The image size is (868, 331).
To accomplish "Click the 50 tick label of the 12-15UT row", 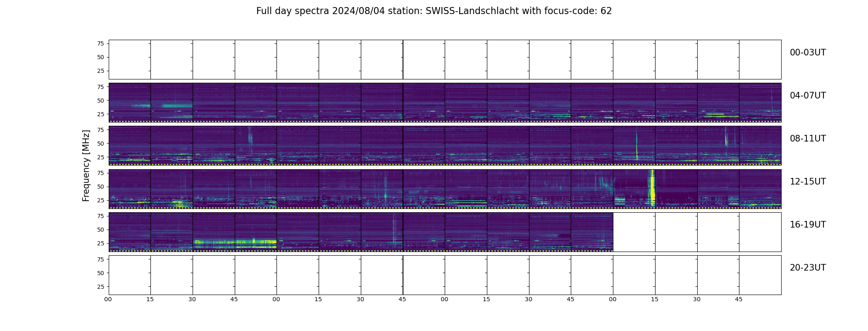I will coord(100,186).
